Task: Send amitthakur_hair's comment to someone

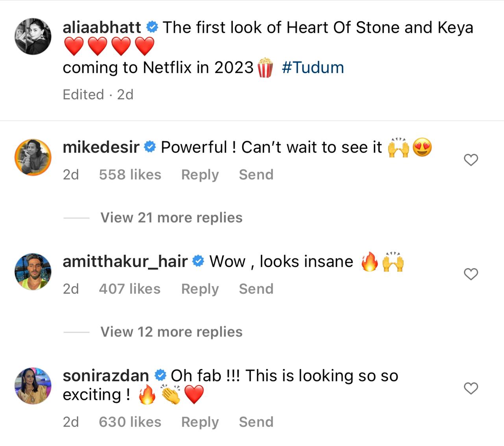Action: click(256, 289)
